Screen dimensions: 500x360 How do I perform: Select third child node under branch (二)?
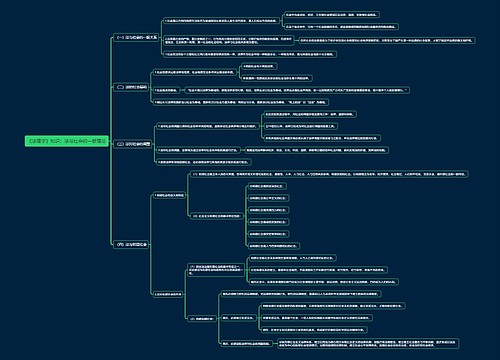click(x=241, y=102)
